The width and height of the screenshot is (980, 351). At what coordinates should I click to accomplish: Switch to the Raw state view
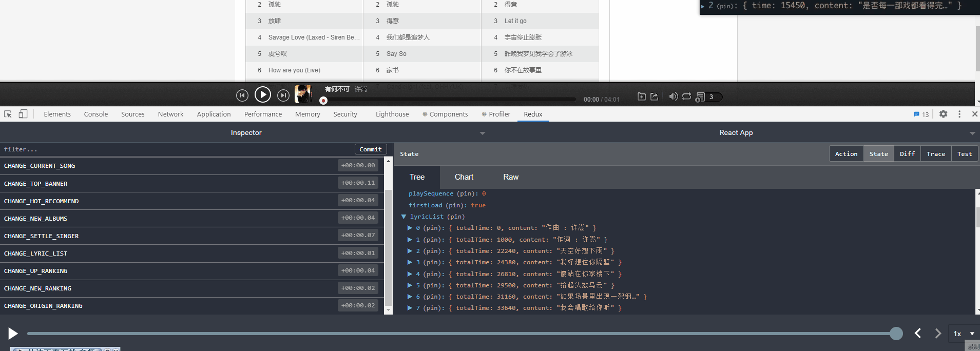[511, 177]
